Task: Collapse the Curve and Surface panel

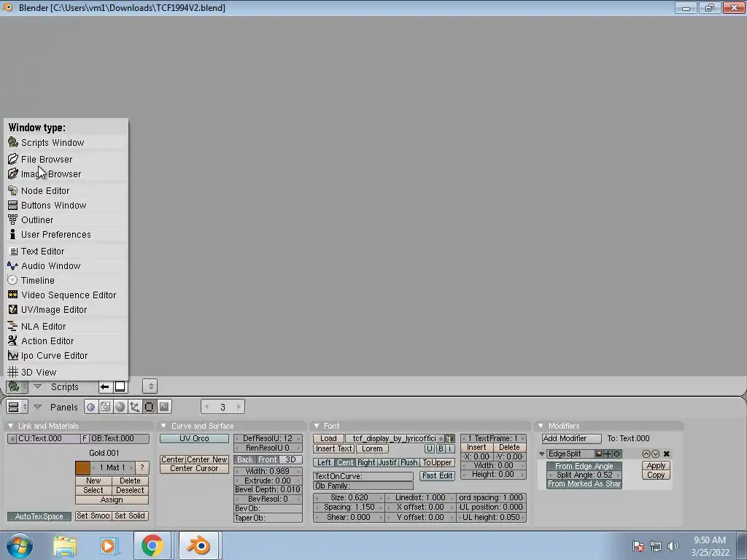Action: click(x=163, y=426)
